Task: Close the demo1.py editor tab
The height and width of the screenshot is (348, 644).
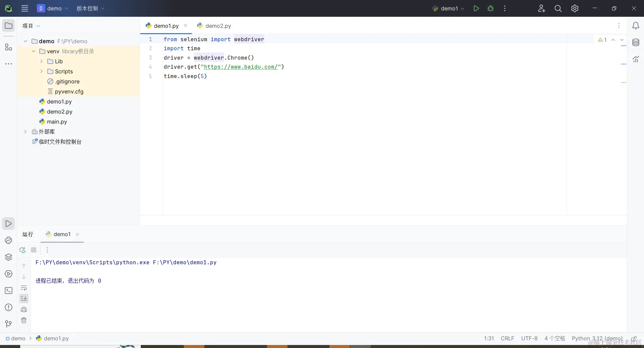Action: pos(185,25)
